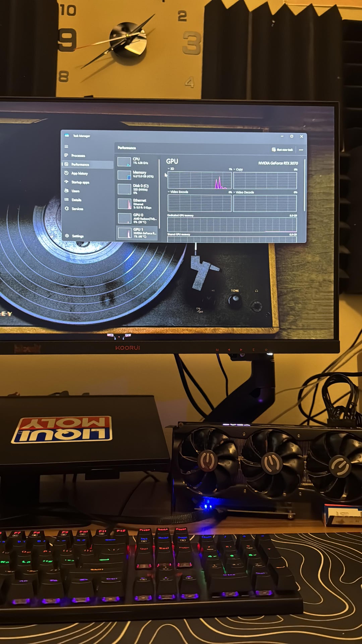Select the Users icon in sidebar
The image size is (362, 644).
[66, 191]
